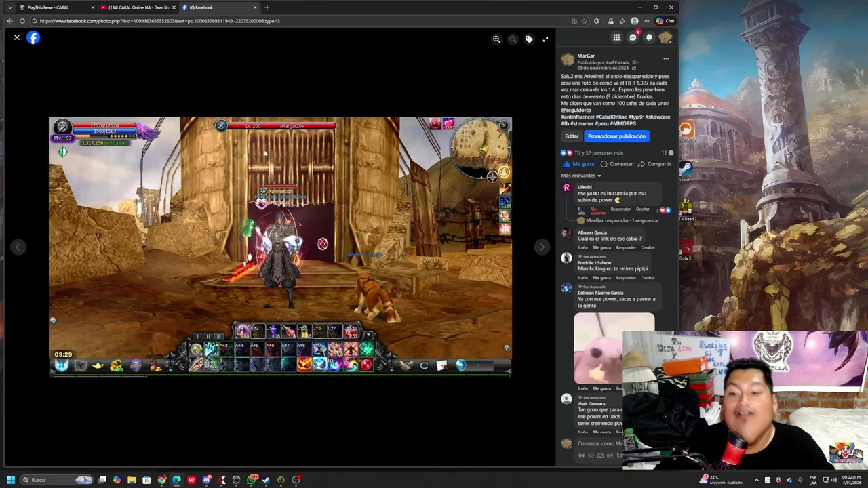Image resolution: width=868 pixels, height=488 pixels.
Task: Open Task View on taskbar
Action: (102, 480)
